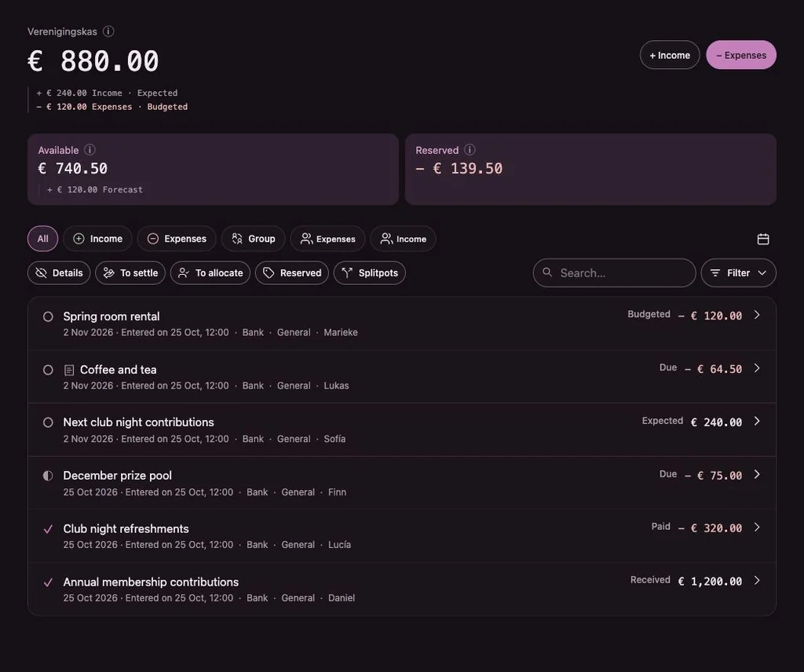Screen dimensions: 804x672
Task: Select the Expenses tab with minus icon
Action: (x=177, y=239)
